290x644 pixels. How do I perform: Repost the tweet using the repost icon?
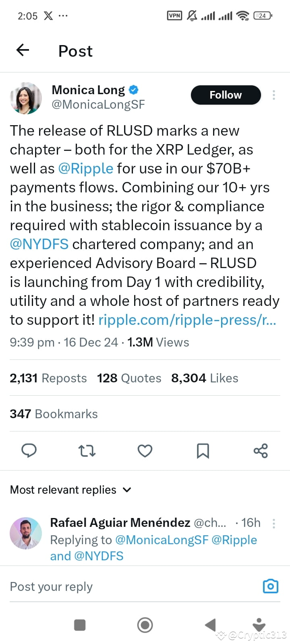point(87,451)
